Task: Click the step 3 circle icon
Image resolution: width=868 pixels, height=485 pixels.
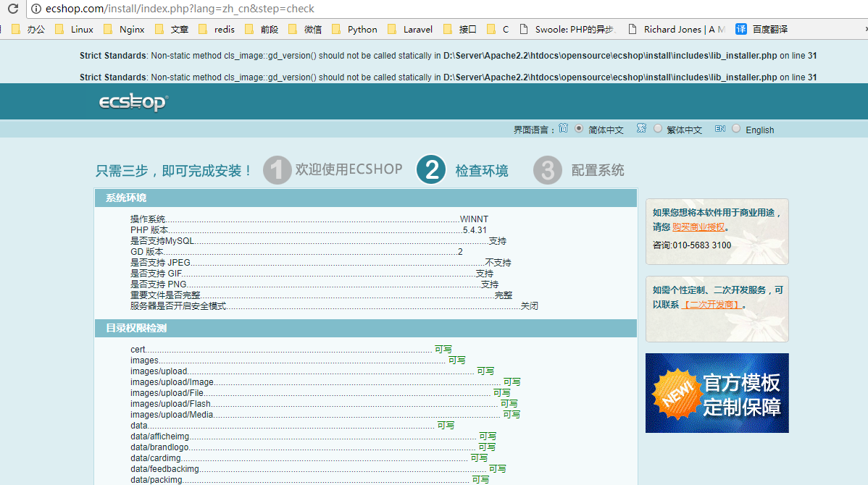Action: (548, 170)
